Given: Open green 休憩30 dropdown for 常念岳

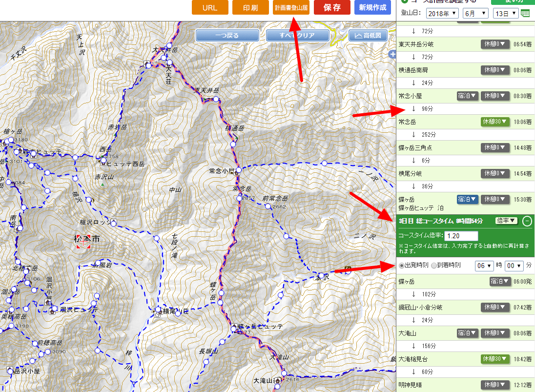Looking at the screenshot, I should [495, 122].
